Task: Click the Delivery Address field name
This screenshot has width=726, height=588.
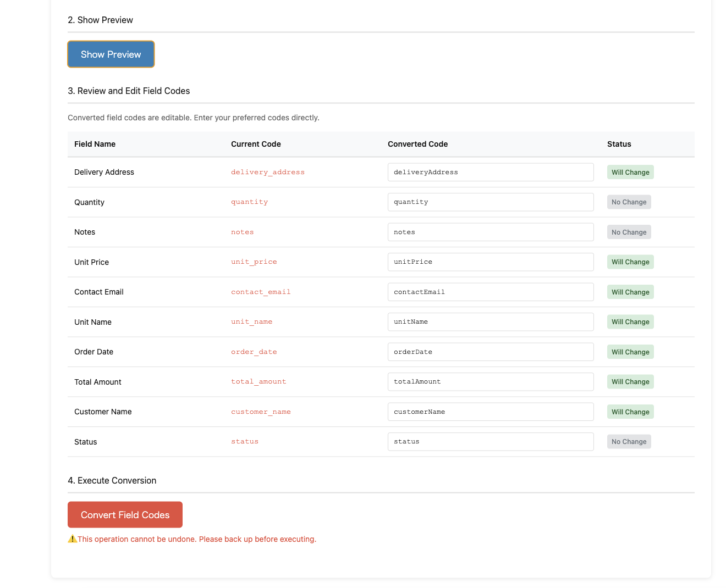Action: click(104, 172)
